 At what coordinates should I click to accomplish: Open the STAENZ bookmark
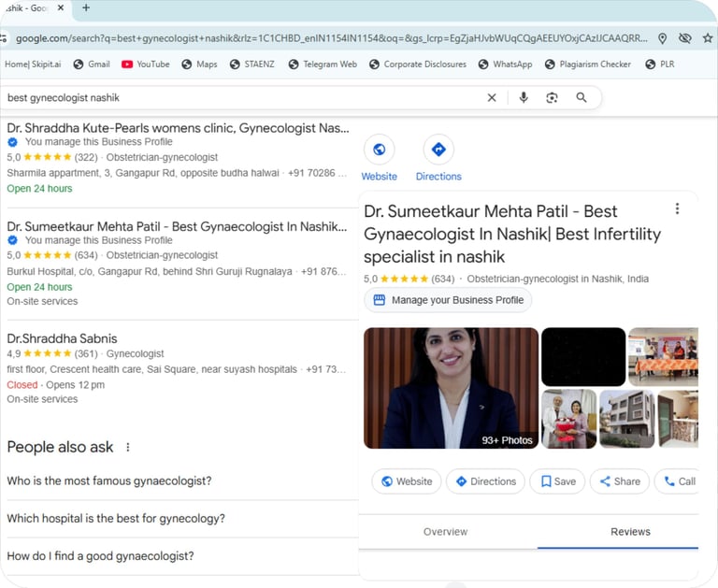(252, 65)
